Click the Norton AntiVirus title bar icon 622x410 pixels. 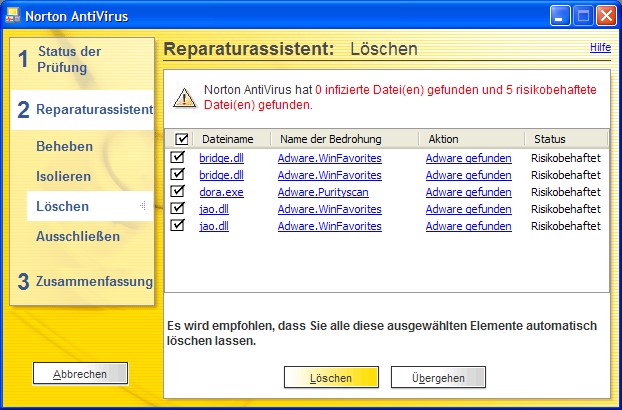(12, 16)
